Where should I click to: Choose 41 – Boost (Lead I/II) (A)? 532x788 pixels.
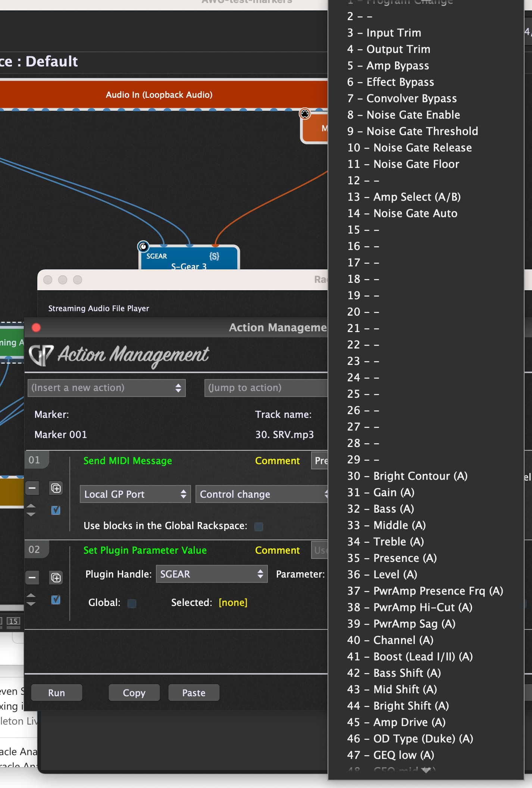coord(426,656)
